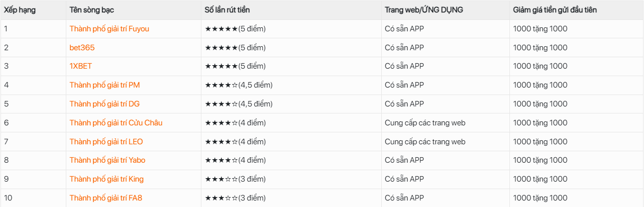Click the Xếp hạng column header
Viewport: 644px width, 207px height.
point(20,10)
